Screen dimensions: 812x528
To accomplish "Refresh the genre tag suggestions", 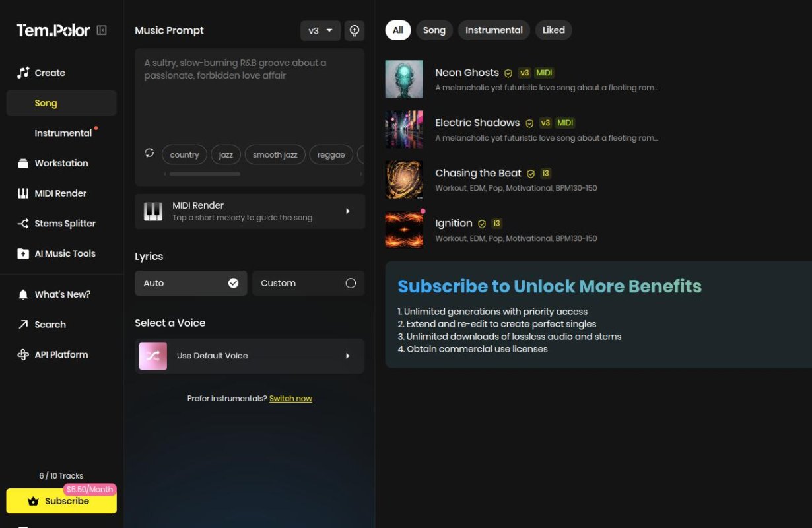I will click(x=150, y=153).
